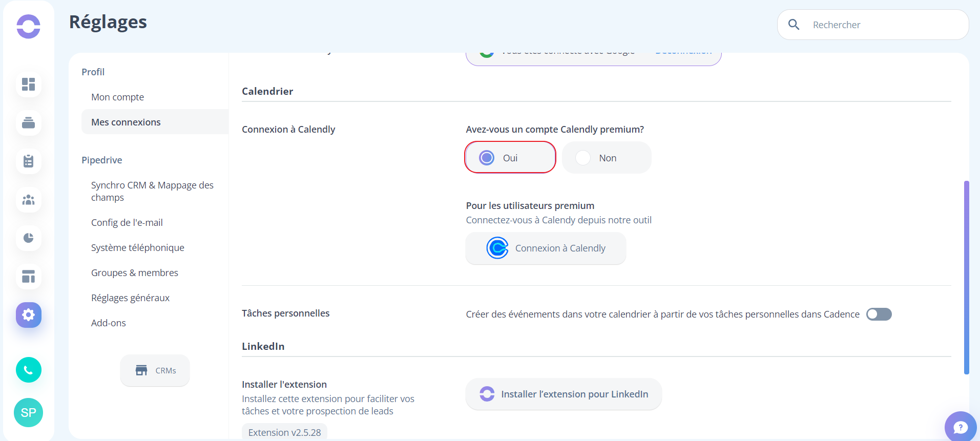Click the CRMs button
980x441 pixels.
(x=155, y=370)
